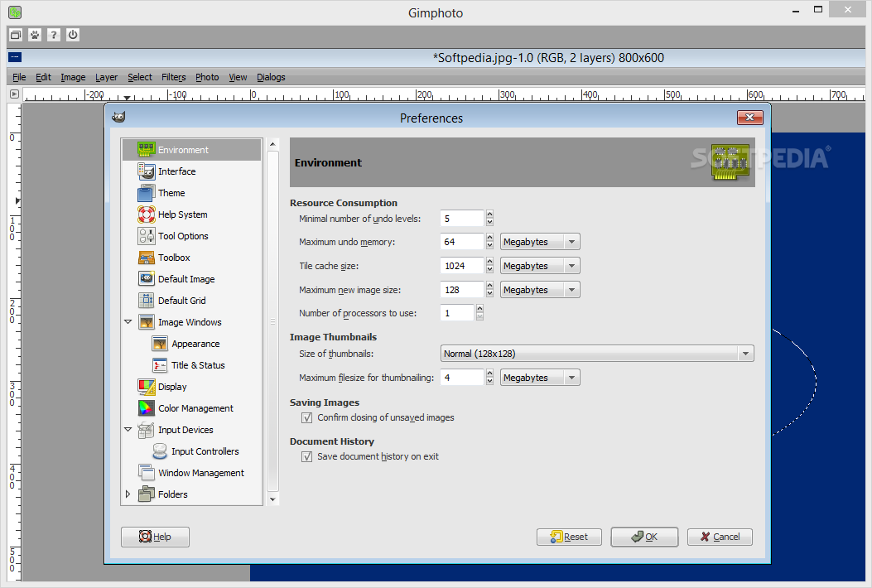The image size is (872, 588).
Task: Adjust Minimal undo levels with spinner
Action: pyautogui.click(x=489, y=219)
